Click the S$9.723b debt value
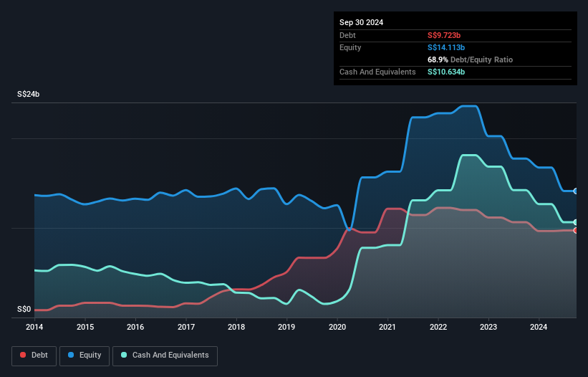The height and width of the screenshot is (377, 588). point(444,35)
